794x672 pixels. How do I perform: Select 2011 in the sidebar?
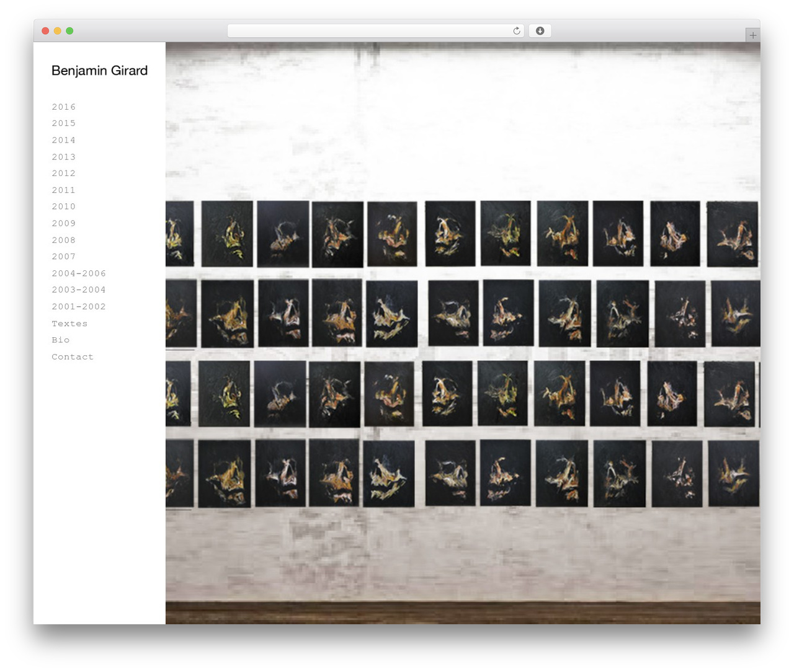pyautogui.click(x=64, y=190)
